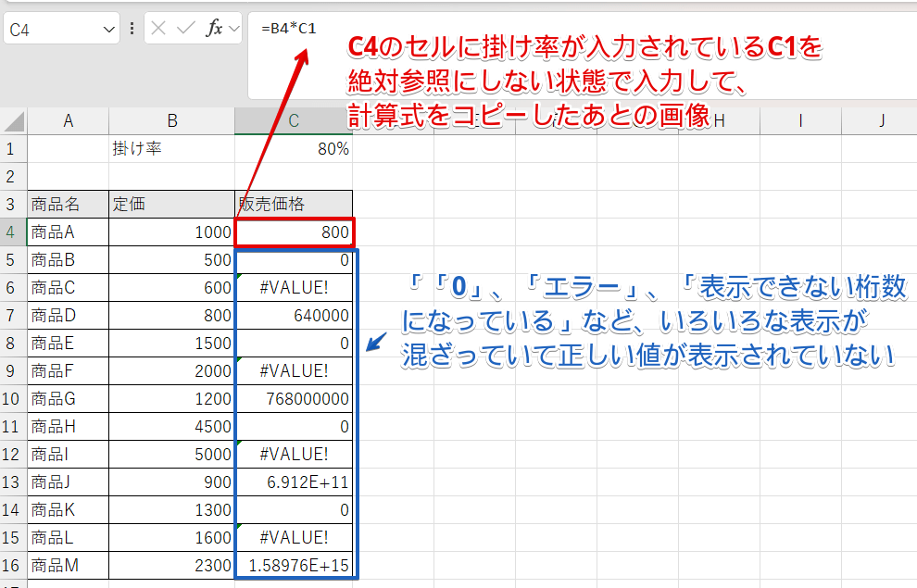Select row 16 header
Screen dimensions: 917x588
[13, 565]
